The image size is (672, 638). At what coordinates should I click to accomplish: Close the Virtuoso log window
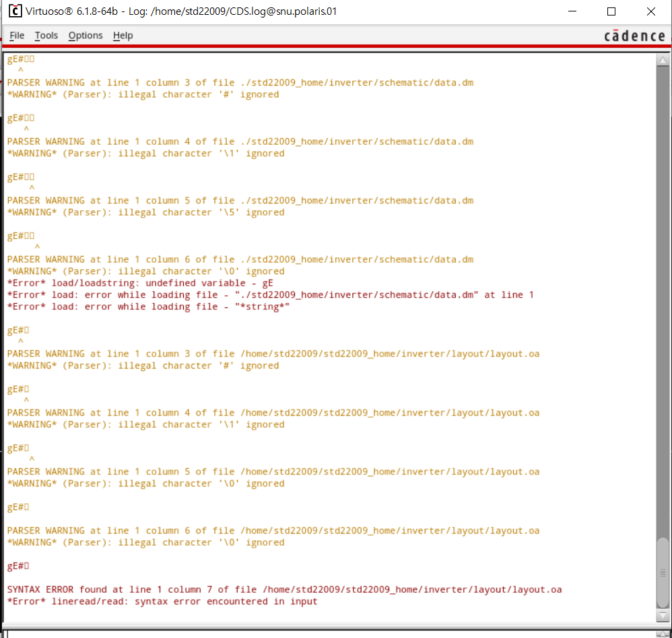click(650, 11)
